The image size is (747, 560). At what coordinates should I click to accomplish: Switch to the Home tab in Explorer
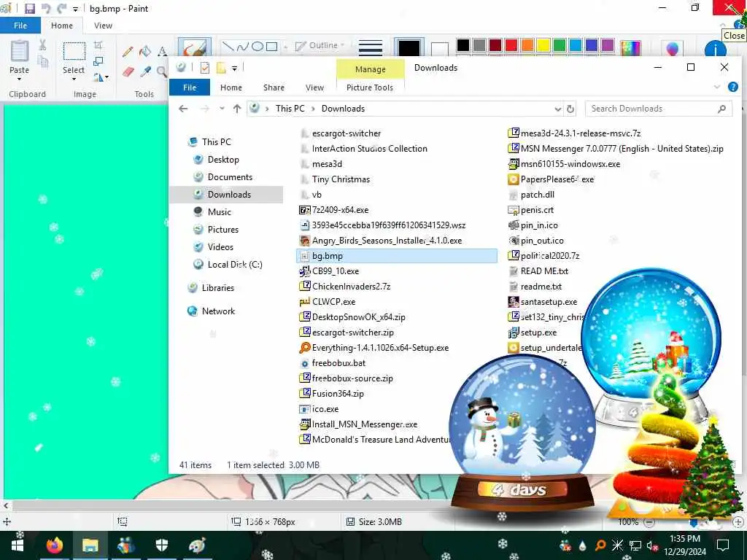pyautogui.click(x=231, y=87)
